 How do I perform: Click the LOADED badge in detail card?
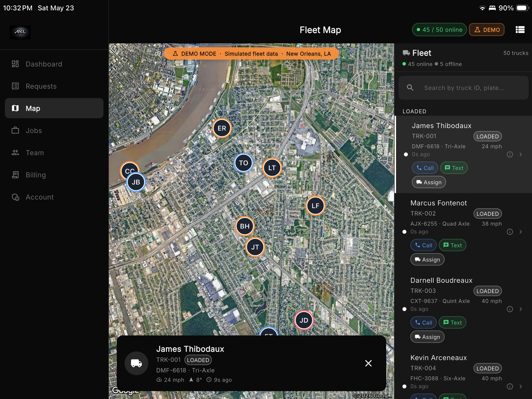(198, 360)
